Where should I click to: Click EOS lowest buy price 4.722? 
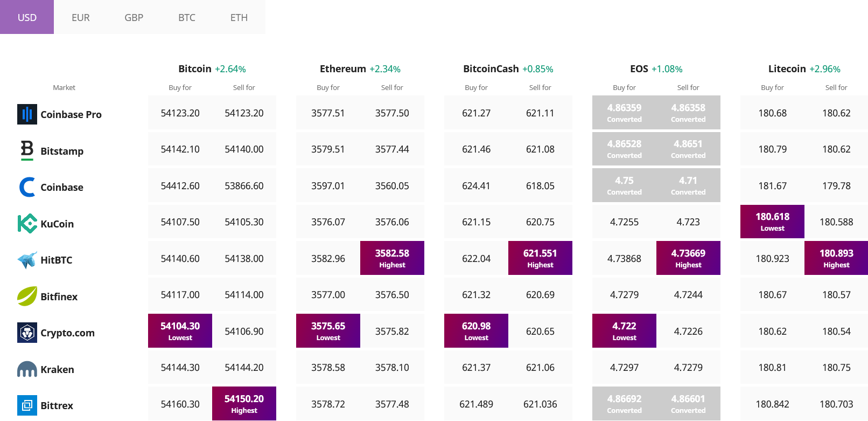pos(624,330)
